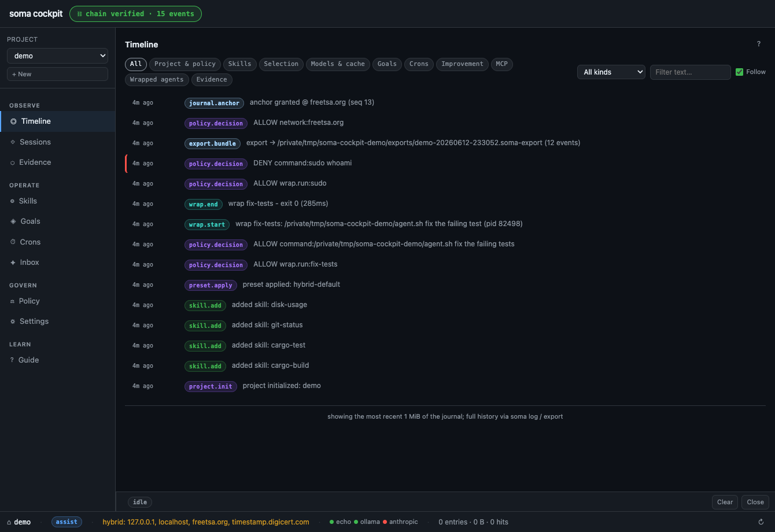This screenshot has height=532, width=775.
Task: Select the Skills filter chip
Action: pos(240,64)
